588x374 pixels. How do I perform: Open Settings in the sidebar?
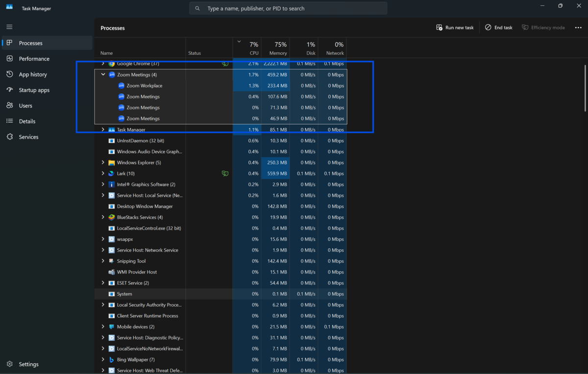(28, 364)
